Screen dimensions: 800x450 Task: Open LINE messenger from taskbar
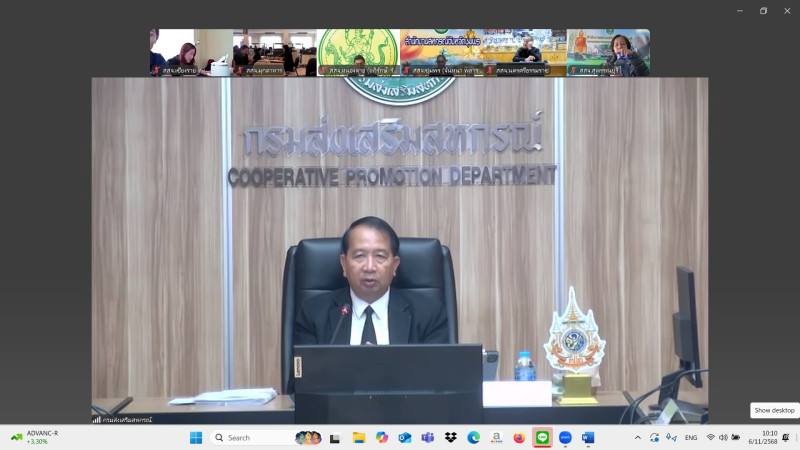(542, 437)
